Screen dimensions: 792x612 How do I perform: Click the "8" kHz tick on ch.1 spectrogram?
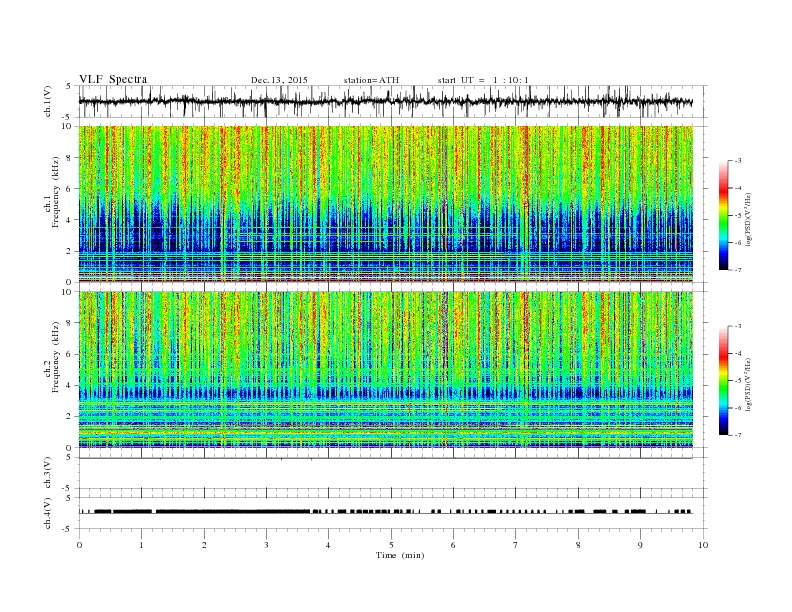[70, 158]
